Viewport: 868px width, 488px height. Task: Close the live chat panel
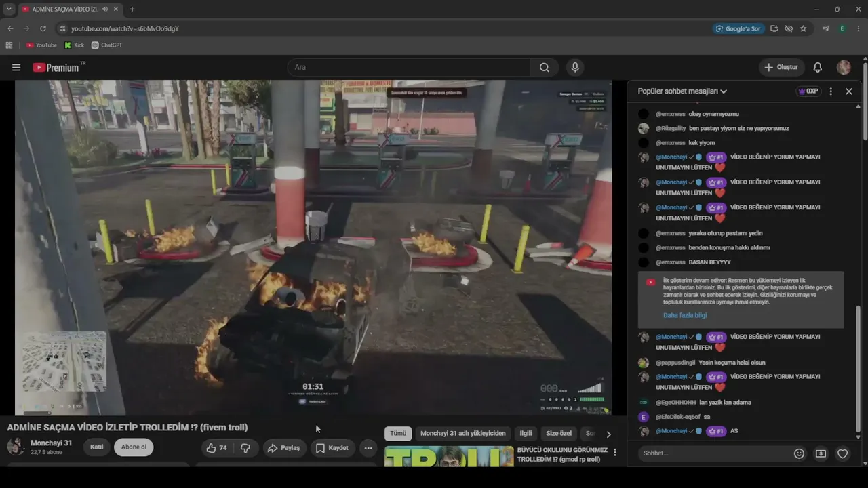[x=849, y=91]
